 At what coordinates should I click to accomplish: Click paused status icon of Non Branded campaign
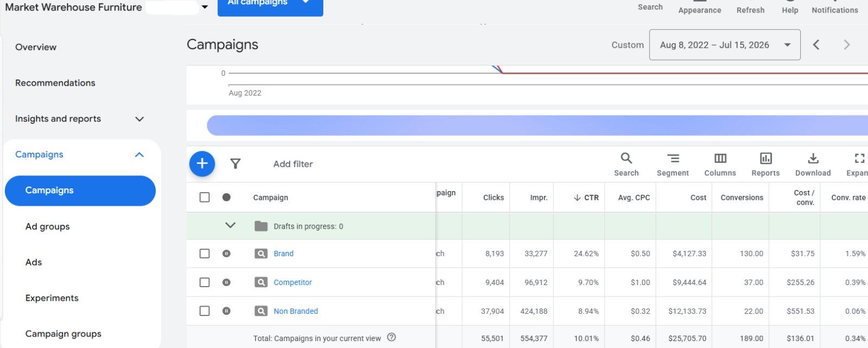[226, 311]
